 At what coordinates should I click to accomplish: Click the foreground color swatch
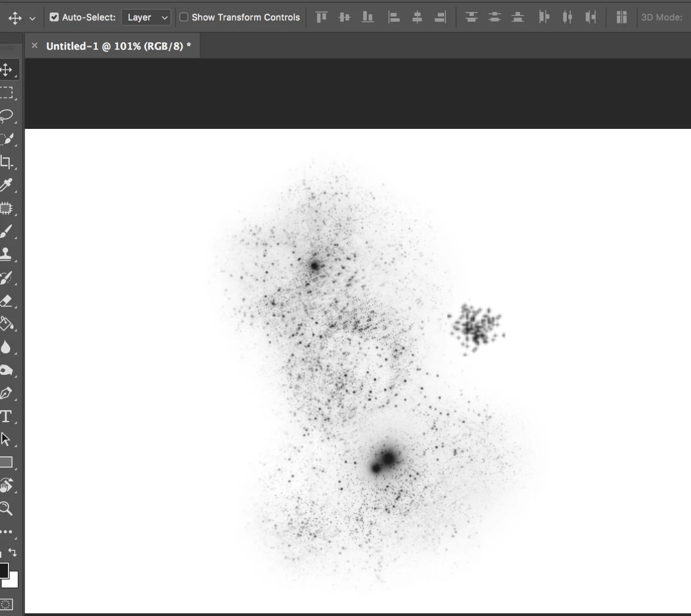[3, 570]
